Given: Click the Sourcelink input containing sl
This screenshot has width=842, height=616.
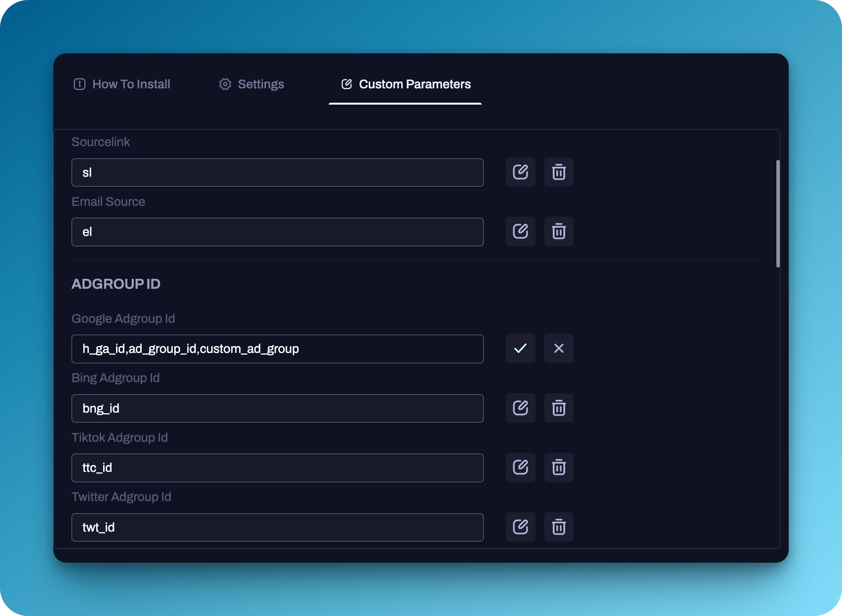Looking at the screenshot, I should pyautogui.click(x=277, y=172).
